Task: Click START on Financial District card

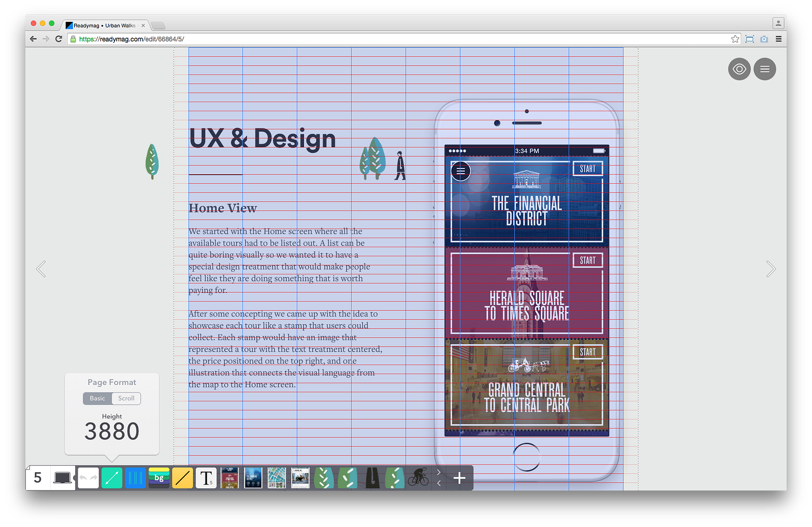Action: coord(588,169)
